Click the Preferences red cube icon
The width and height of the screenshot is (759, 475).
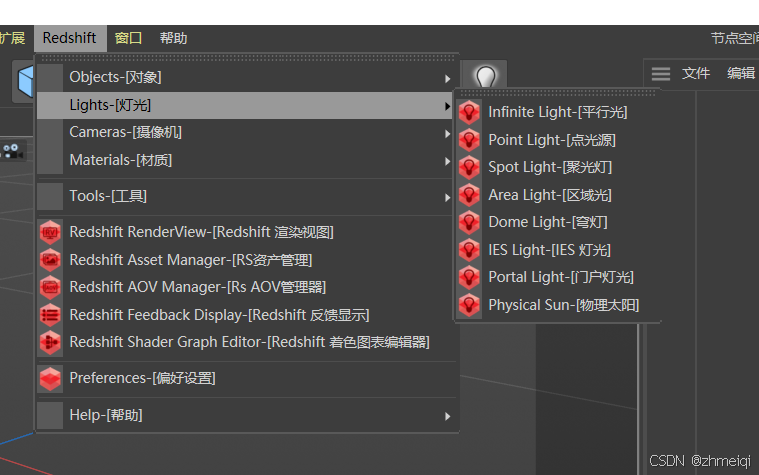pos(50,379)
